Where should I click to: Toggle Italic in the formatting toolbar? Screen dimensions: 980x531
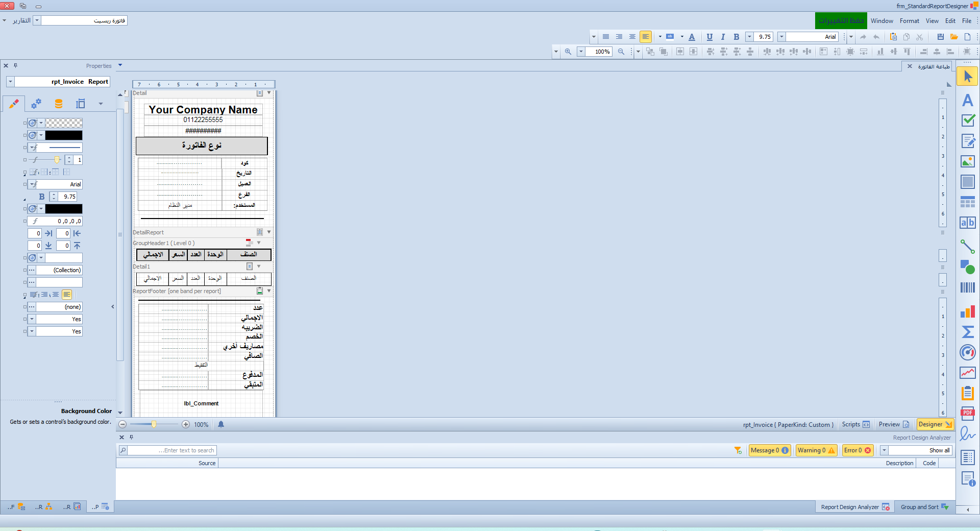(723, 37)
